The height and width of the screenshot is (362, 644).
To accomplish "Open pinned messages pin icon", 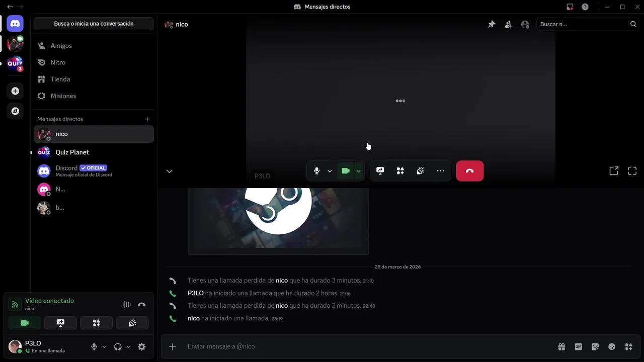I will click(492, 24).
